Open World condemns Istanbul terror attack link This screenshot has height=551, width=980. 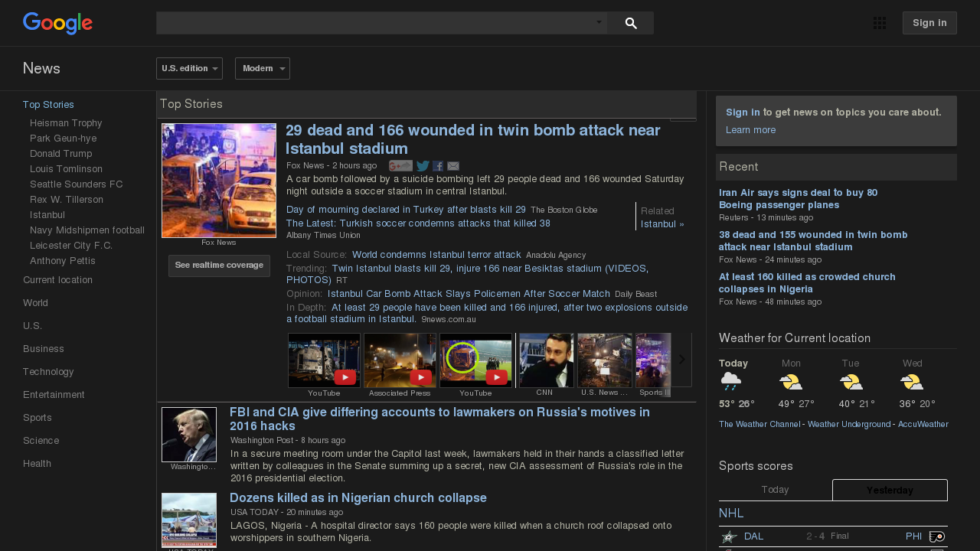[436, 255]
